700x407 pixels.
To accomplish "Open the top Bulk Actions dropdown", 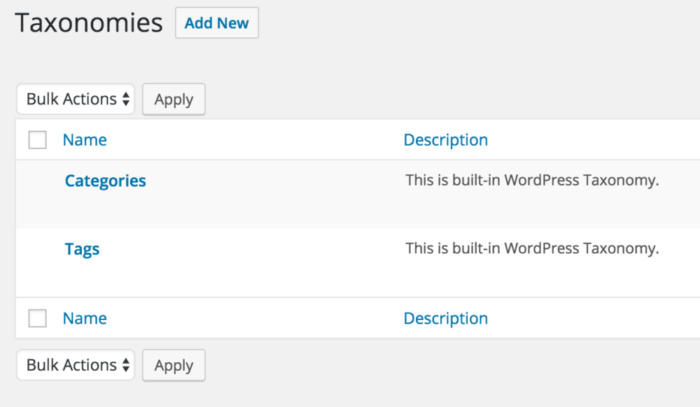I will coord(75,99).
